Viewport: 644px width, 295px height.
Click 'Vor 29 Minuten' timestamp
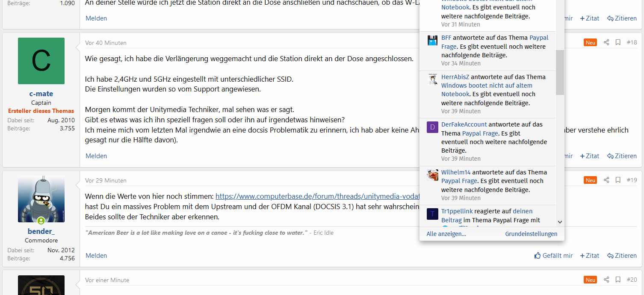106,180
